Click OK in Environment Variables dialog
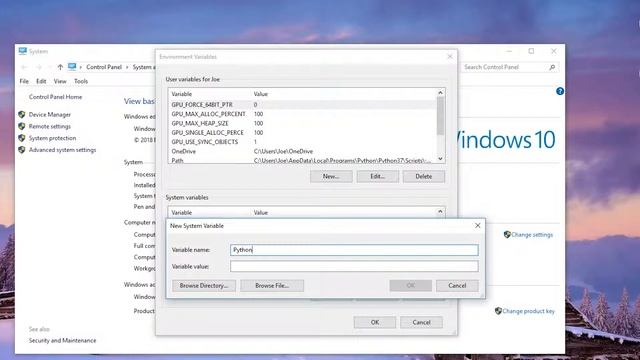 tap(375, 322)
